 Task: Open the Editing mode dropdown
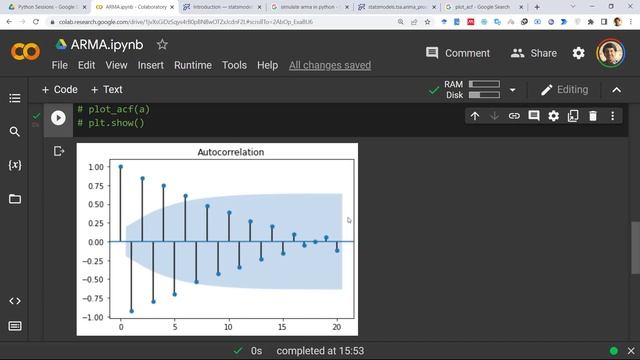(564, 90)
